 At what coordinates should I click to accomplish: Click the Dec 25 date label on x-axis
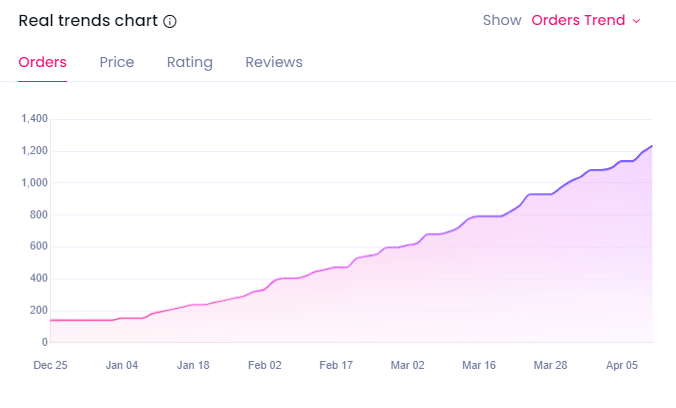click(x=50, y=366)
